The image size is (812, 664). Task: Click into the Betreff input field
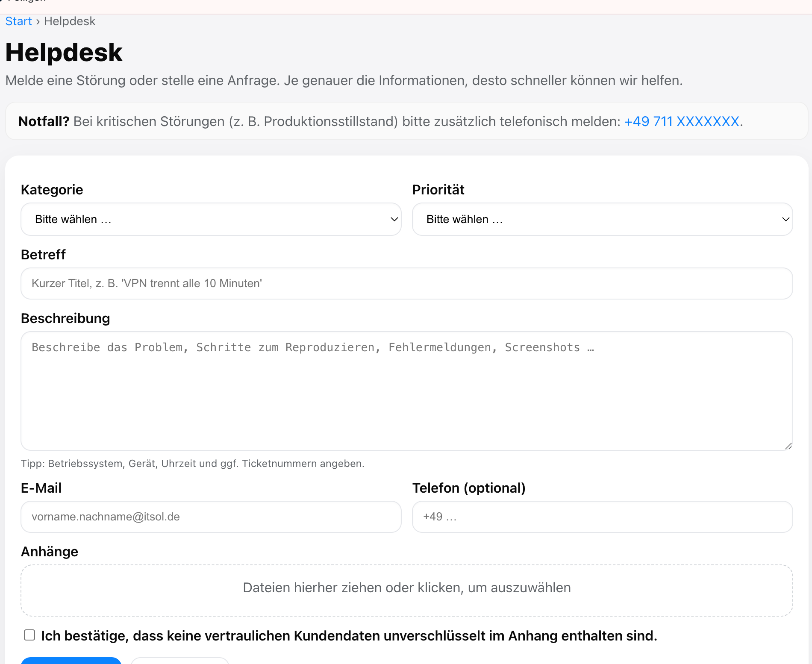(x=406, y=283)
